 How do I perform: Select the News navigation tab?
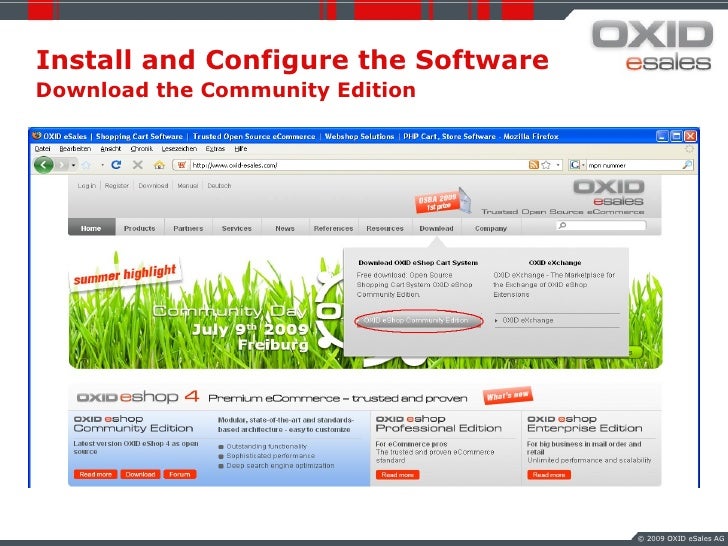[285, 228]
